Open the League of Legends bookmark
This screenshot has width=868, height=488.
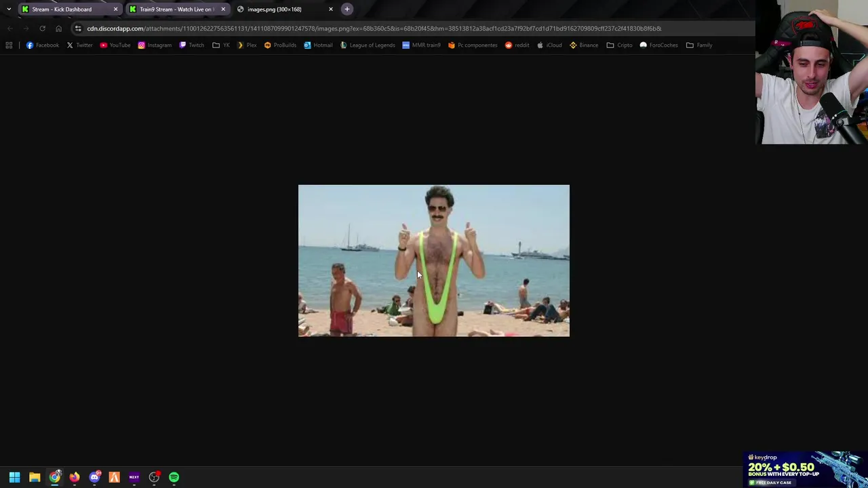[x=368, y=45]
